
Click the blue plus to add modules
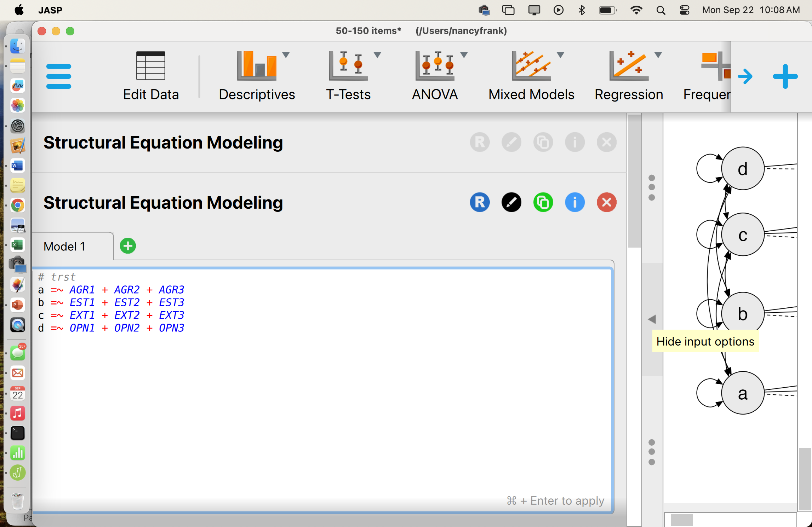[785, 76]
